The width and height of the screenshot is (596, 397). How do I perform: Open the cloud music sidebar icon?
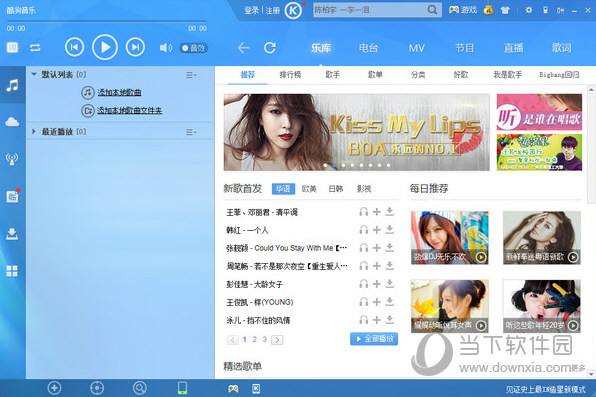tap(12, 122)
